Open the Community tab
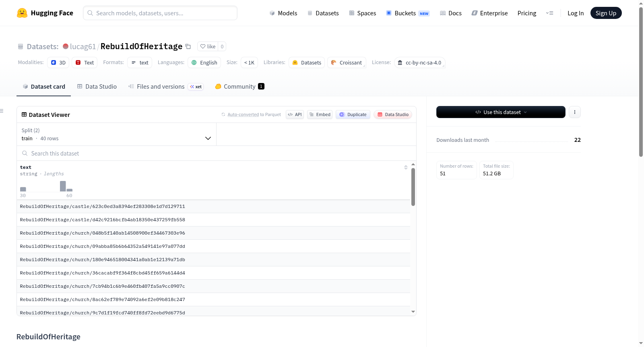The width and height of the screenshot is (644, 347). tap(239, 87)
